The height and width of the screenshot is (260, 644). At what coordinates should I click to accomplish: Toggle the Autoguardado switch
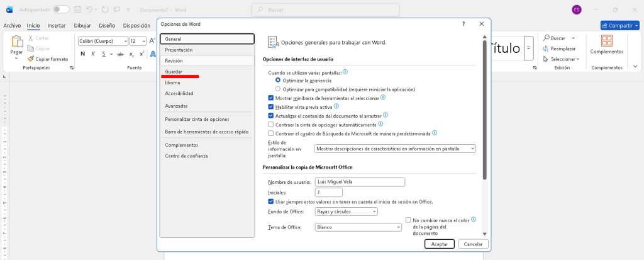click(61, 9)
